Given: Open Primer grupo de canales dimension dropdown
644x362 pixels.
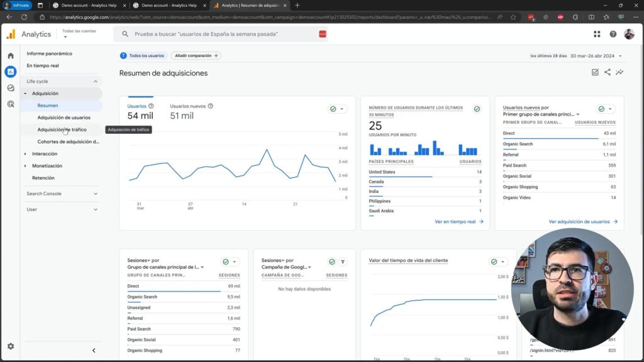Looking at the screenshot, I should (x=578, y=114).
